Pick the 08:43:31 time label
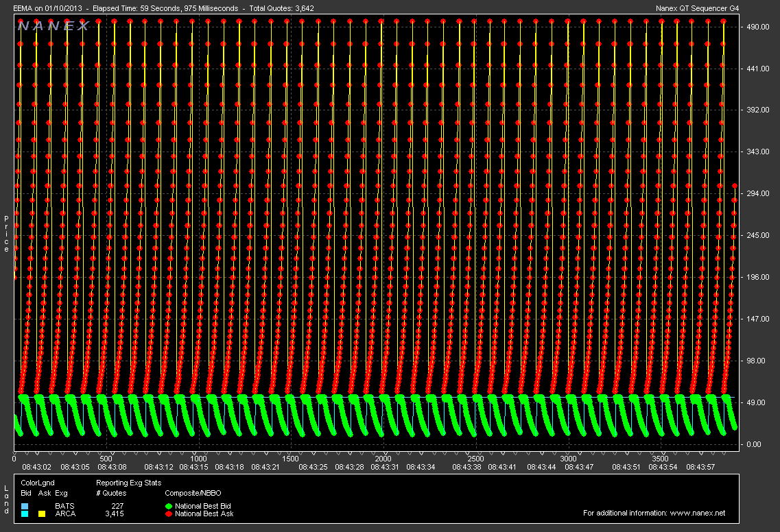 click(x=385, y=467)
